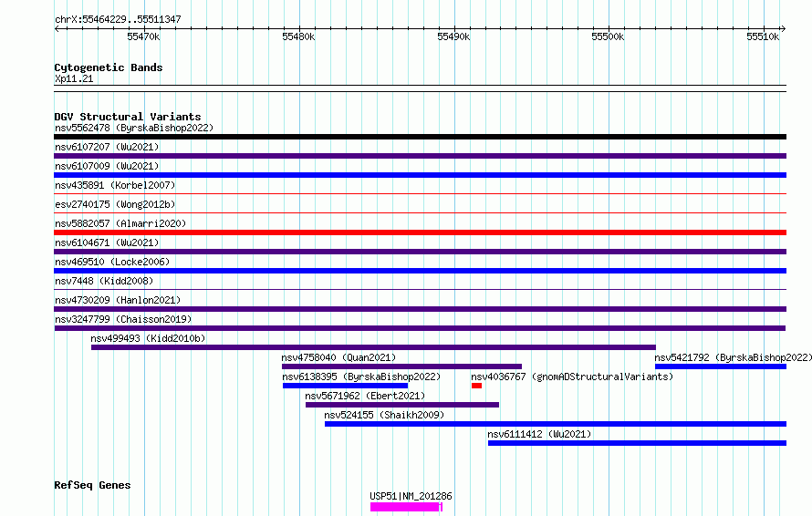Viewport: 812px width, 516px height.
Task: Open the nsv4036767 (gnomADStructuralVariants) label
Action: pos(572,377)
